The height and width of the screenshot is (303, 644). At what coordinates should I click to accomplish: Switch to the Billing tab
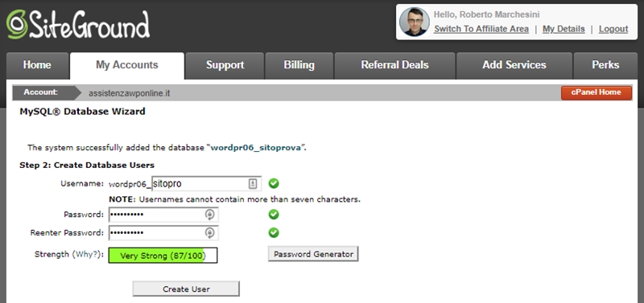299,66
